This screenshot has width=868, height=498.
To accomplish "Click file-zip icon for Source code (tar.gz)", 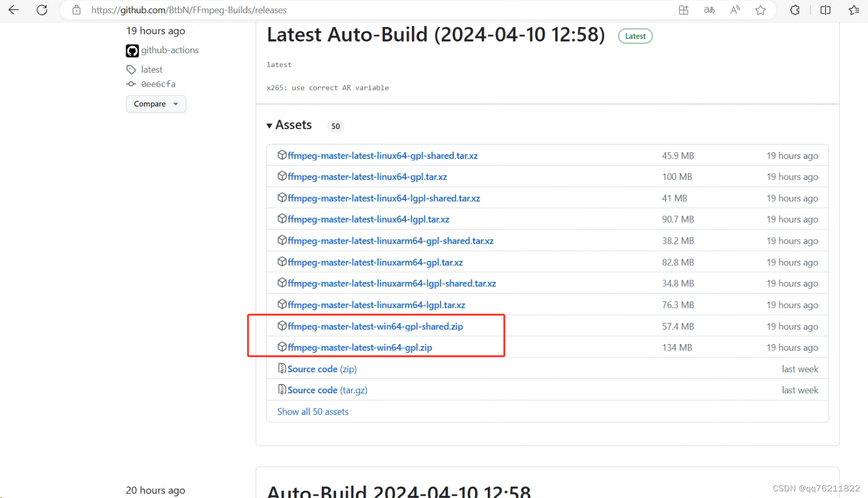I will (282, 389).
